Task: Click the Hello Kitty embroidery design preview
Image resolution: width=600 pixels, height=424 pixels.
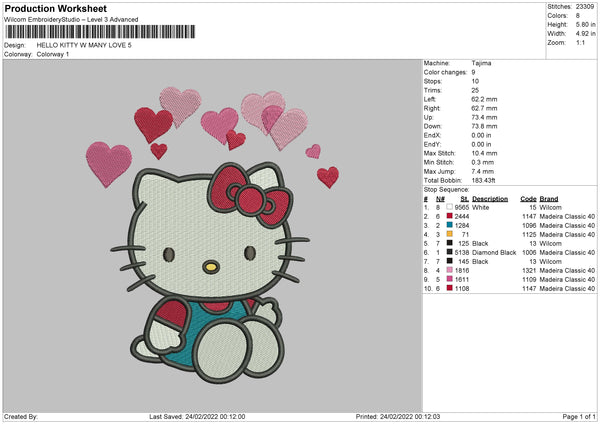Action: pyautogui.click(x=213, y=234)
